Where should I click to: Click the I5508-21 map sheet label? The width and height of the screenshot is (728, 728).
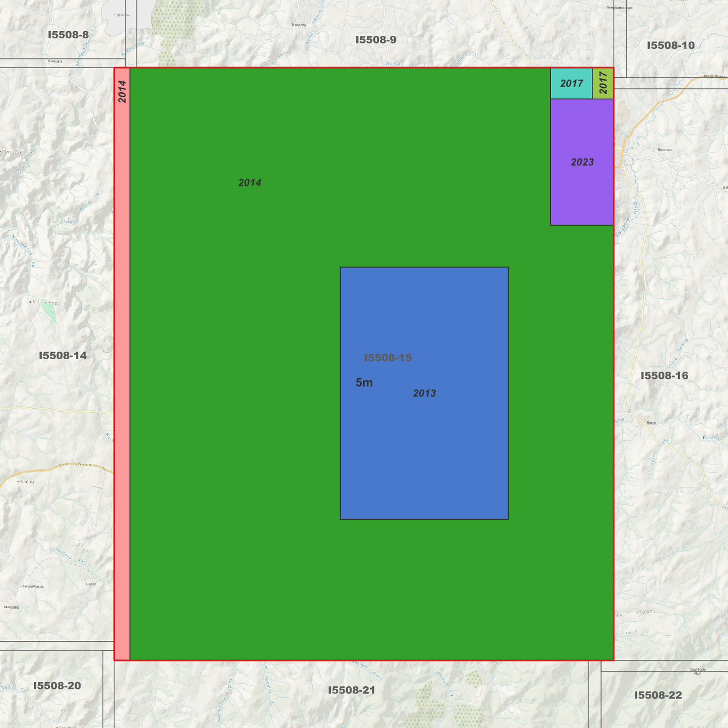[352, 690]
